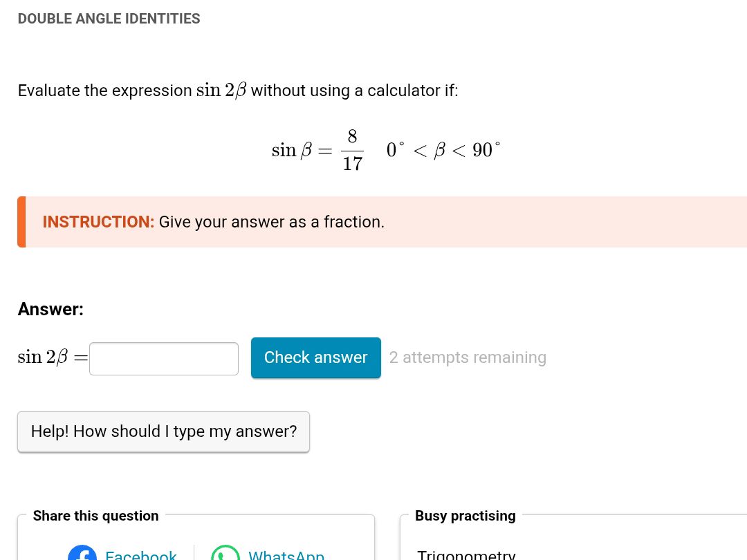
Task: Click the orange INSTRUCTION banner stripe
Action: 20,221
